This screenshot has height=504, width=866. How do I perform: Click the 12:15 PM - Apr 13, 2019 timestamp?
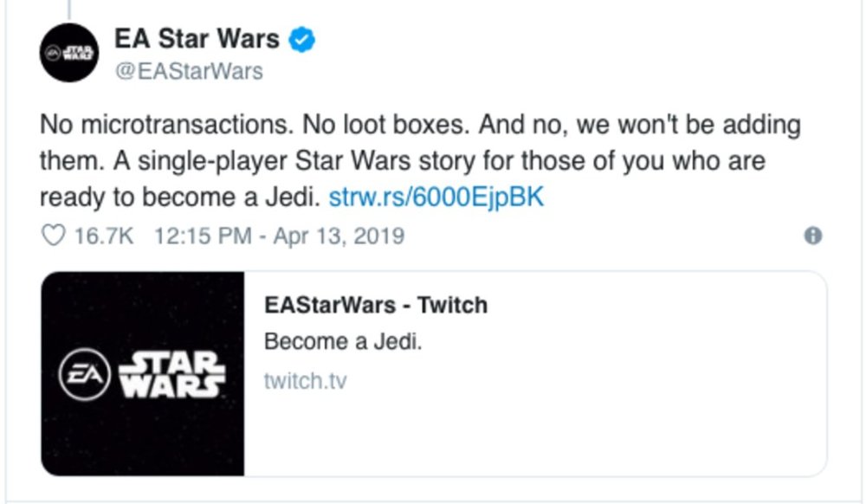[280, 236]
